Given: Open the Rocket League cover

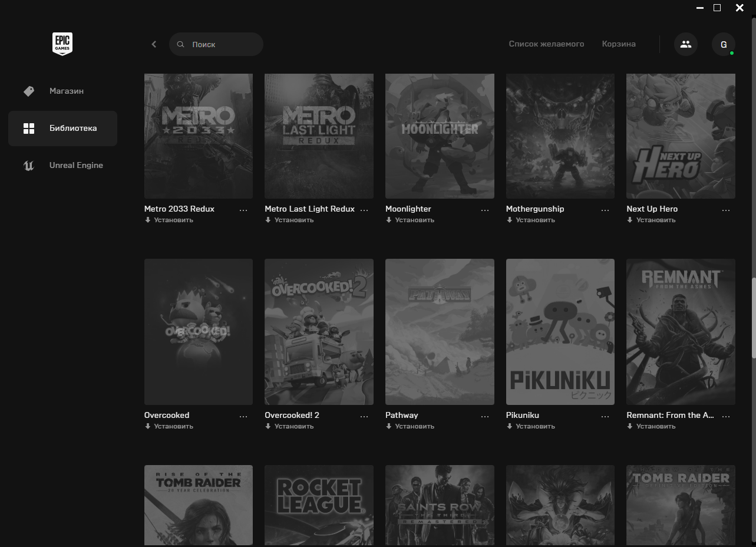Looking at the screenshot, I should 319,505.
